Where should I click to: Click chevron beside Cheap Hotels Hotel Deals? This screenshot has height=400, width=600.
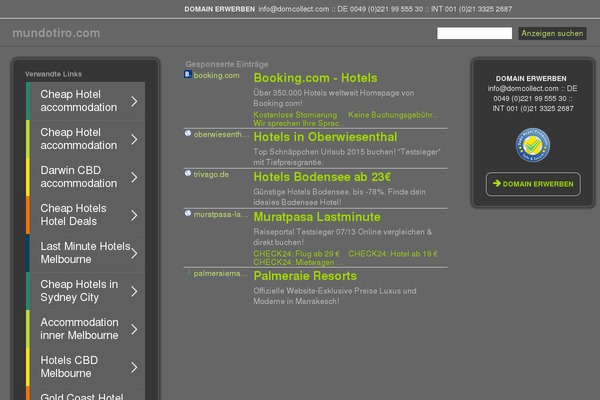point(134,216)
